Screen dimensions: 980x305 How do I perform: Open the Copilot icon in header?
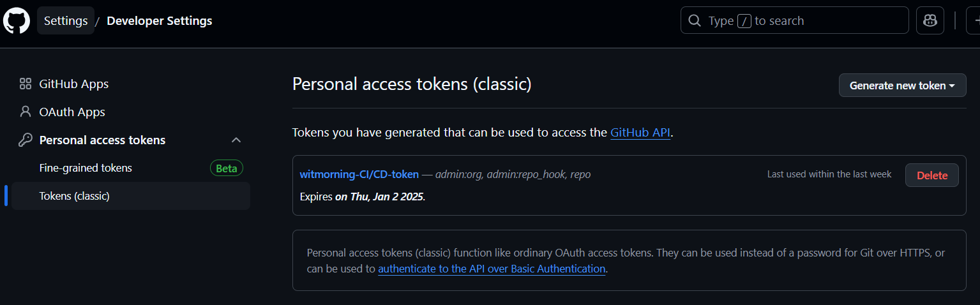(x=930, y=20)
